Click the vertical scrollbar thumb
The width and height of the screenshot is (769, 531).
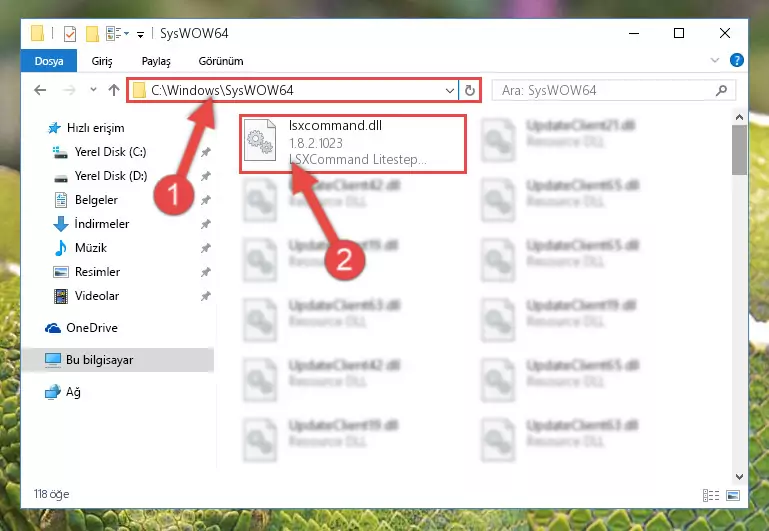pyautogui.click(x=739, y=150)
